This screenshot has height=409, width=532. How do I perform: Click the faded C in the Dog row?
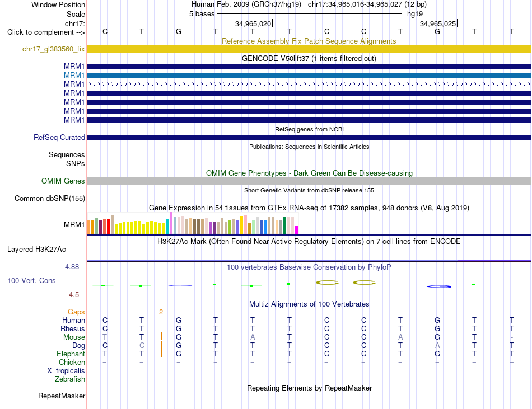point(142,346)
